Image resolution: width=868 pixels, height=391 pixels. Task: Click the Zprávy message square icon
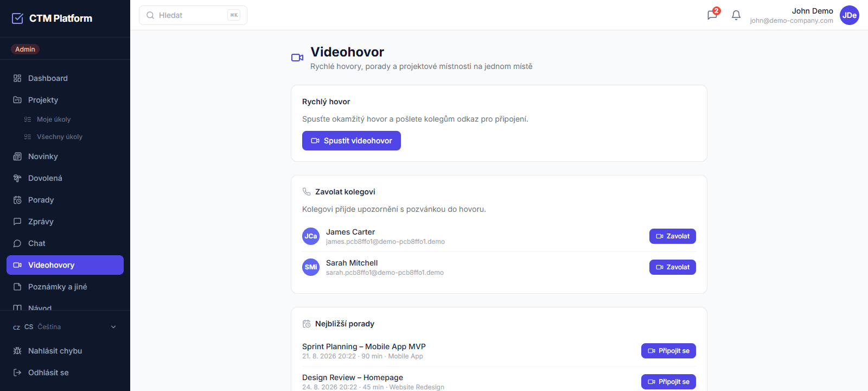(17, 222)
